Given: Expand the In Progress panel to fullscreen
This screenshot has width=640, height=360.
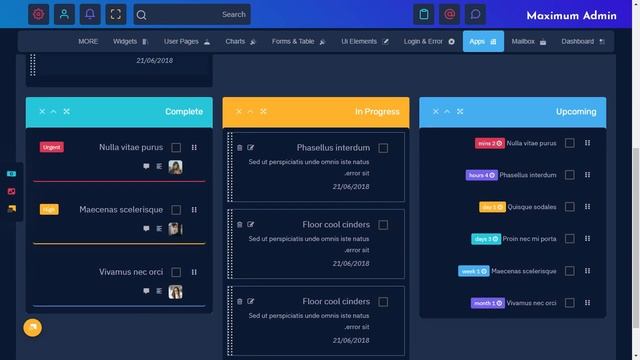Looking at the screenshot, I should pyautogui.click(x=263, y=111).
